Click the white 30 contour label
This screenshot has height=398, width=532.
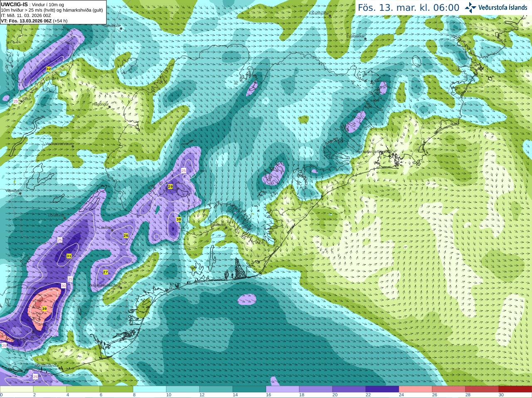[64, 286]
